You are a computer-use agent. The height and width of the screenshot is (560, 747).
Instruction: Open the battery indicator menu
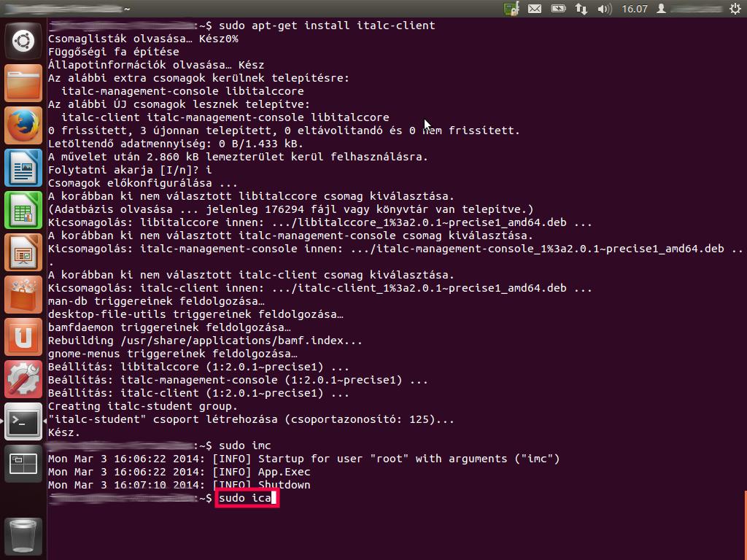tap(558, 9)
